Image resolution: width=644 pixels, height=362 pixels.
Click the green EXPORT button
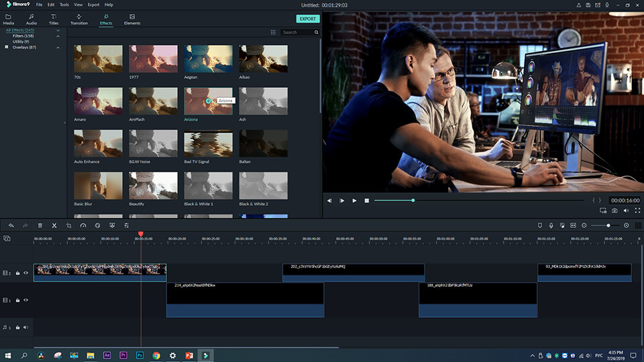click(x=308, y=19)
